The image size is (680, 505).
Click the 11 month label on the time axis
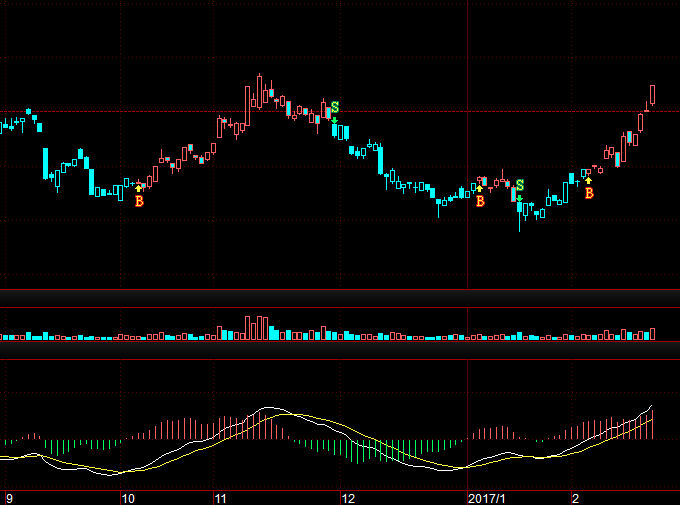220,498
